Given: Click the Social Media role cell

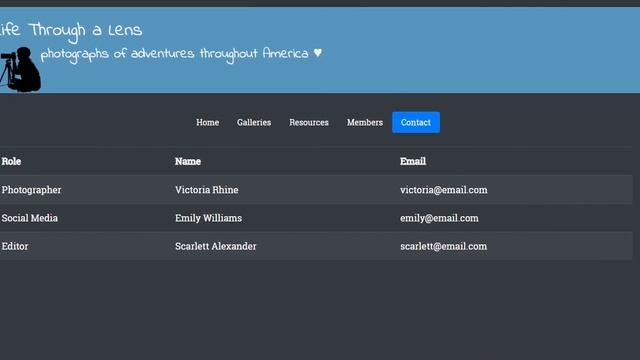Looking at the screenshot, I should pos(29,218).
